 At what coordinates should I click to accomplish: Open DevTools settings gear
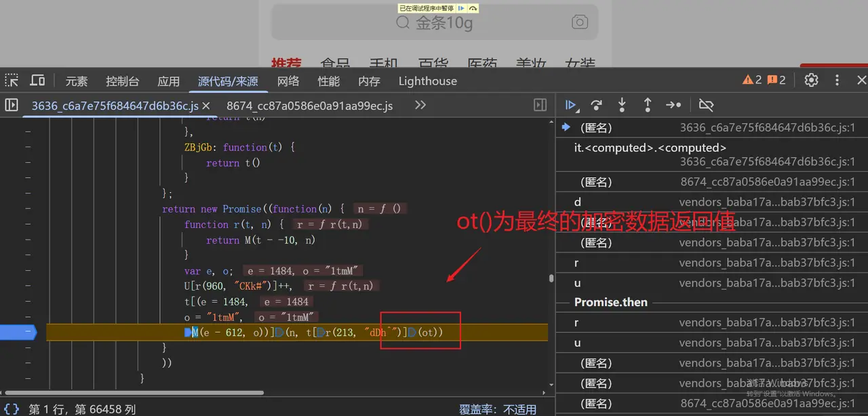click(811, 80)
